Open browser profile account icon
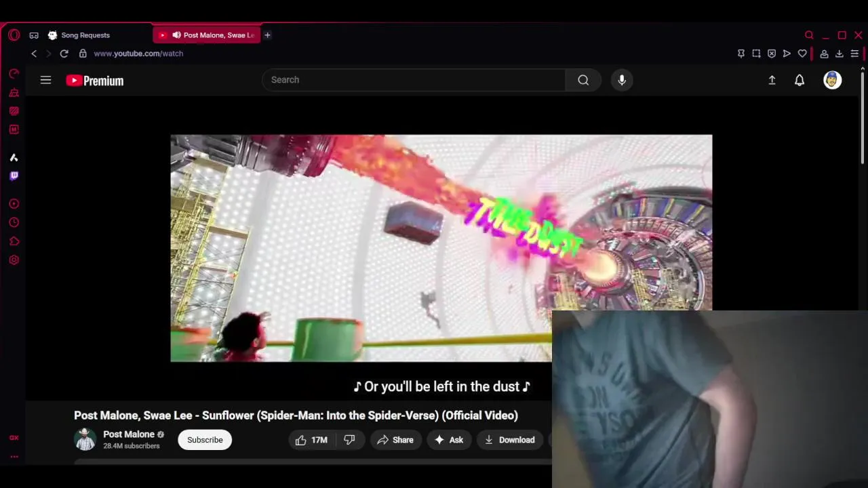This screenshot has width=868, height=488. tap(824, 54)
